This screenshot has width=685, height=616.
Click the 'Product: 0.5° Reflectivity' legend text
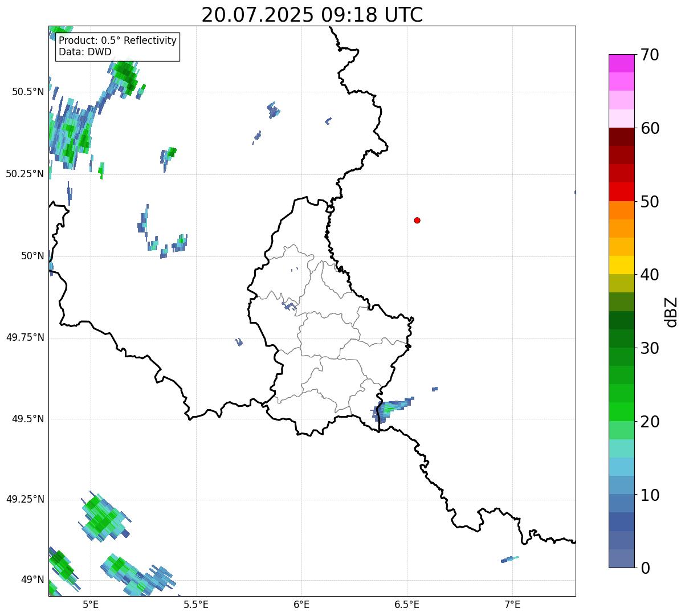pyautogui.click(x=117, y=41)
